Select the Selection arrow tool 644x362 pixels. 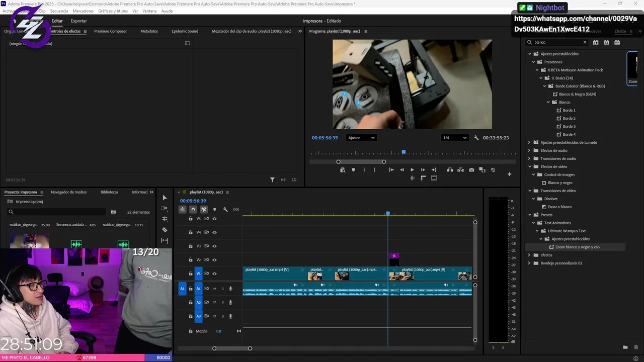pos(165,198)
